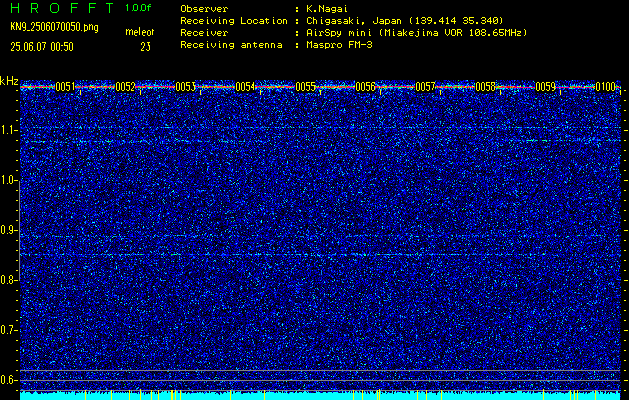629x400 pixels.
Task: Click the 0100 time marker
Action: coord(605,87)
